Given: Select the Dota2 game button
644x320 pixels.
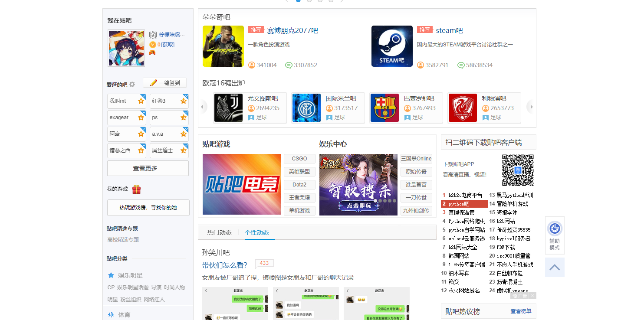Looking at the screenshot, I should pyautogui.click(x=299, y=185).
